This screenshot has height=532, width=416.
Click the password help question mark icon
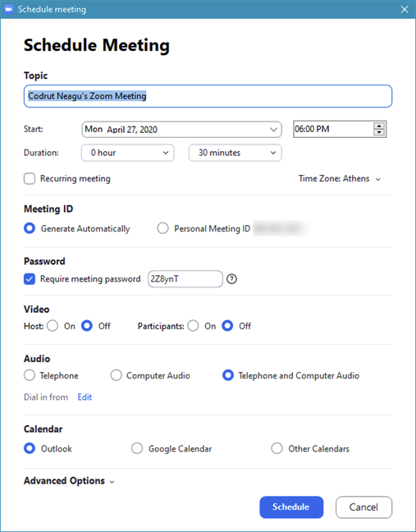231,279
